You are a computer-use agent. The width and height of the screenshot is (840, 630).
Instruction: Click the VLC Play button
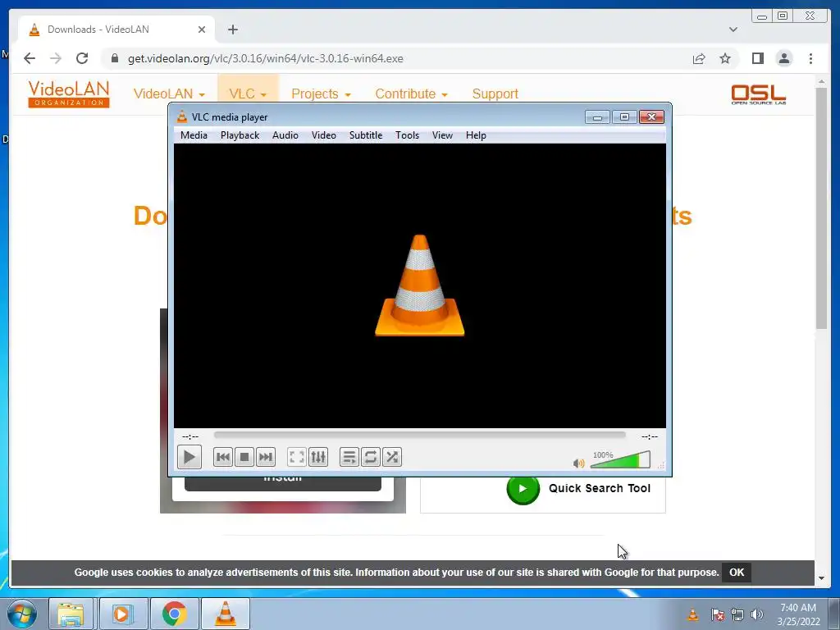click(x=189, y=457)
